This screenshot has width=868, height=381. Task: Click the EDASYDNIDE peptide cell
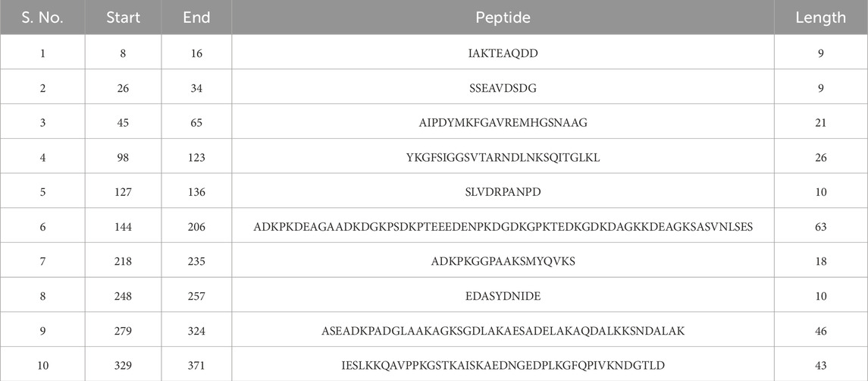coord(503,296)
